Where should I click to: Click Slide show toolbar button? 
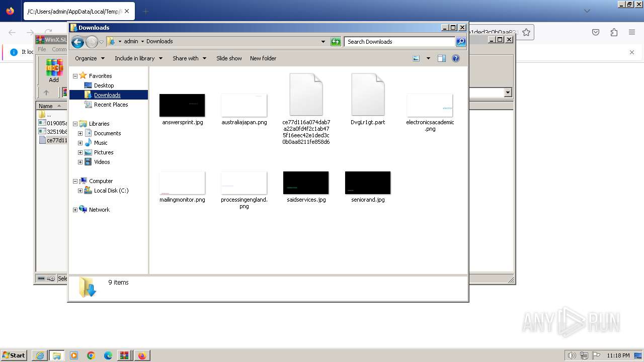click(x=229, y=58)
